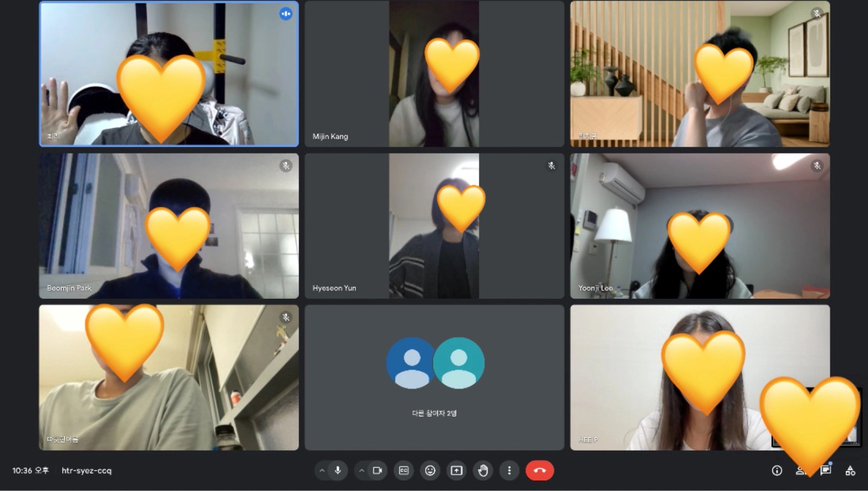Leave the call with the red button

click(x=540, y=470)
